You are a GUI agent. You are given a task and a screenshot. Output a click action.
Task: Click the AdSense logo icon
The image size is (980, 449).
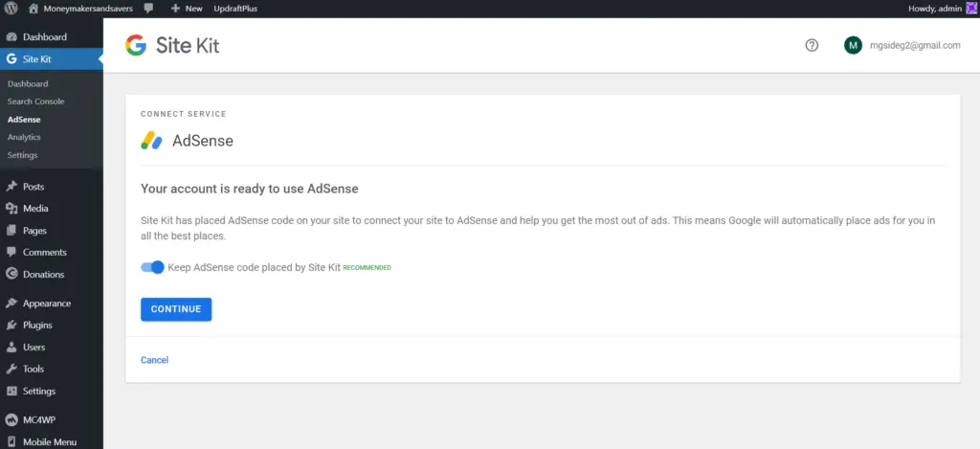[151, 141]
